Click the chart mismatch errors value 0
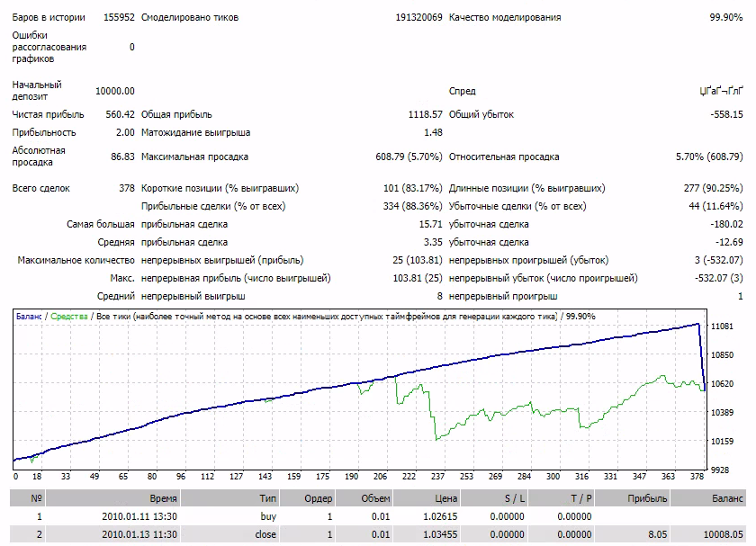 click(x=132, y=48)
